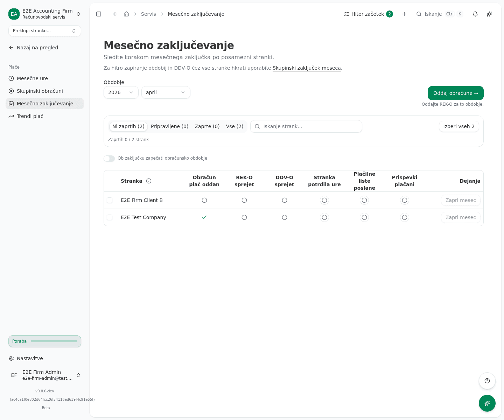
Task: Check the E2E Firm Client B row checkbox
Action: [x=110, y=200]
